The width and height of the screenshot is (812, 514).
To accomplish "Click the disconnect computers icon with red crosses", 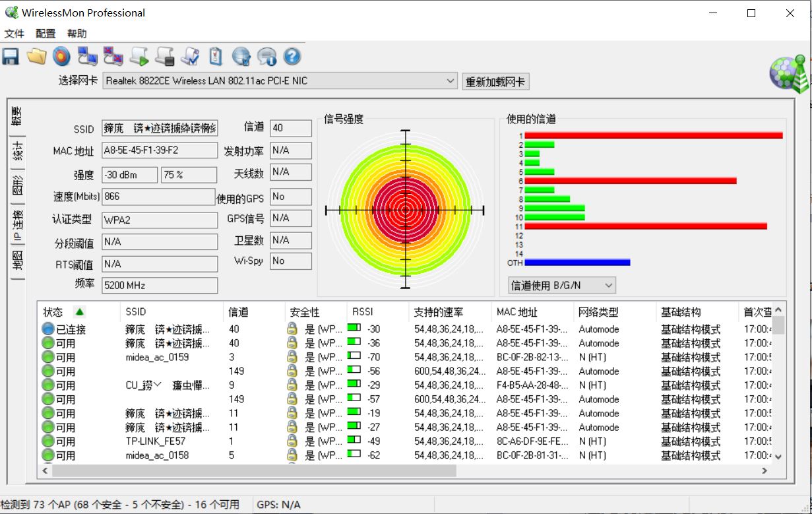I will pos(113,57).
